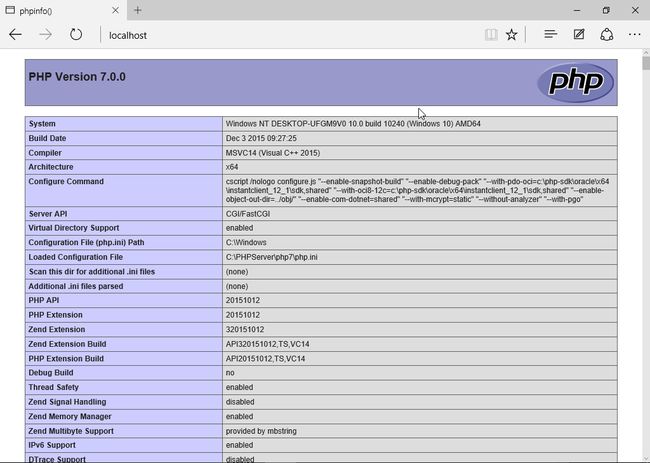This screenshot has width=650, height=463.
Task: Select the Zend Extension Build label
Action: coord(67,344)
